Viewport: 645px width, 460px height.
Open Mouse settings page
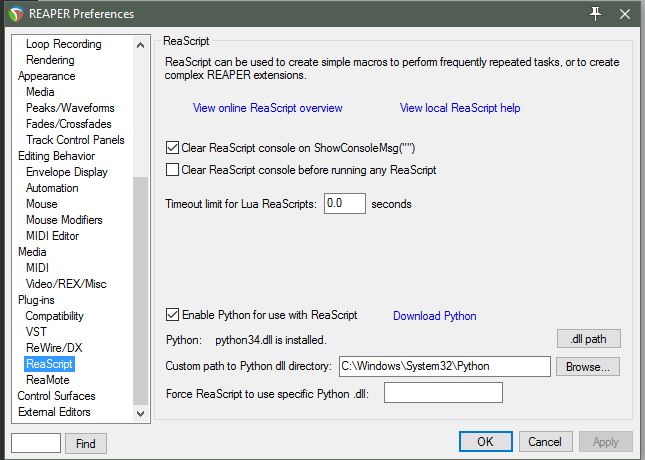click(x=42, y=204)
